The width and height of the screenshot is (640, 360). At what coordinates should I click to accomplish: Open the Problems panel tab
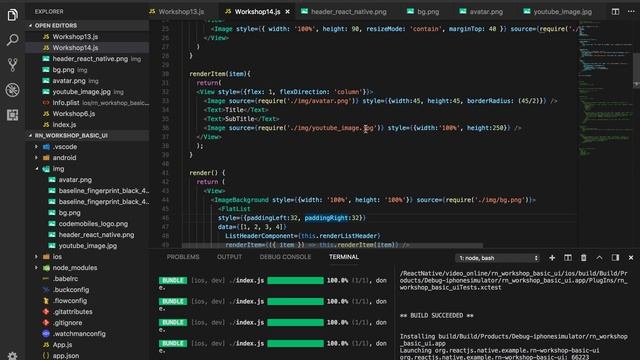183,257
